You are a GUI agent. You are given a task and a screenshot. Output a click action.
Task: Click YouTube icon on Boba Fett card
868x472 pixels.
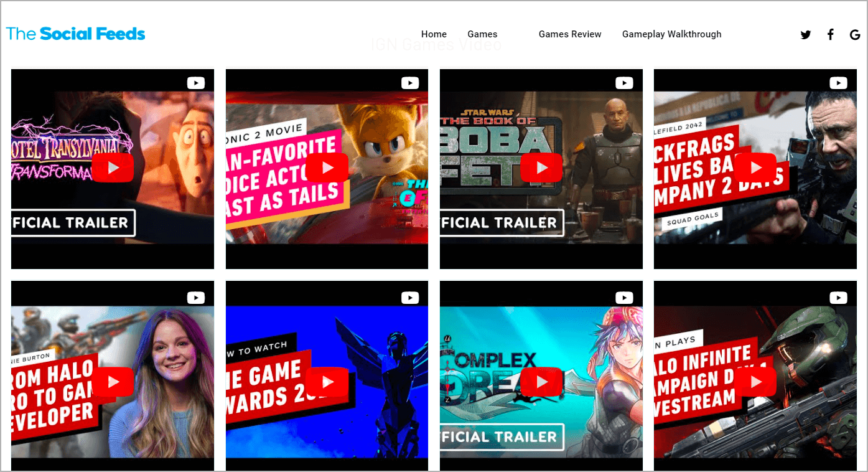point(624,83)
